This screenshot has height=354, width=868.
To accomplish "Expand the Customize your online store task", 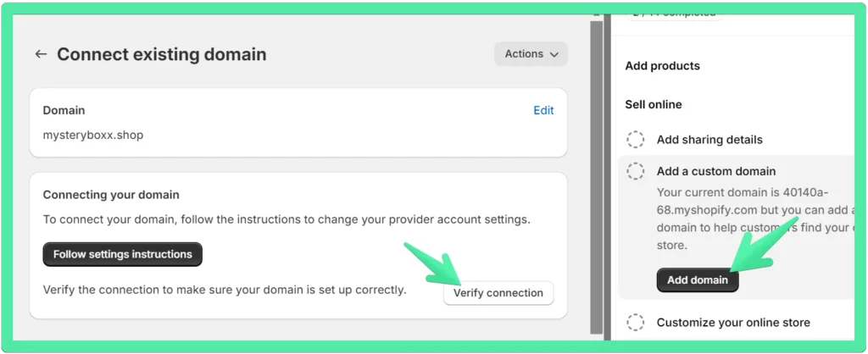I will 733,323.
